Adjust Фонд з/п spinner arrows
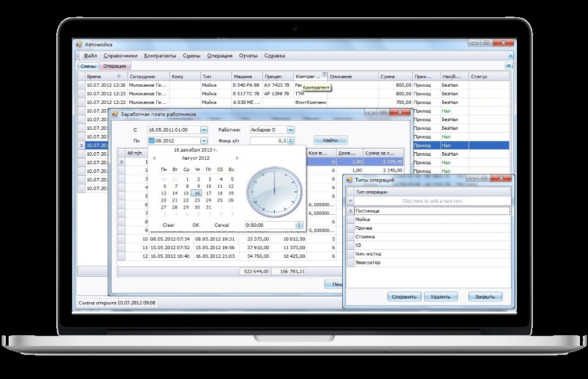This screenshot has height=379, width=588. (x=291, y=141)
